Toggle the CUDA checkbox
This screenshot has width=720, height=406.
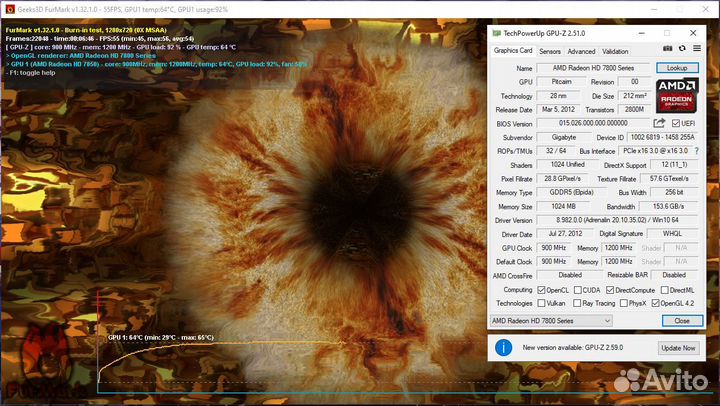[578, 290]
